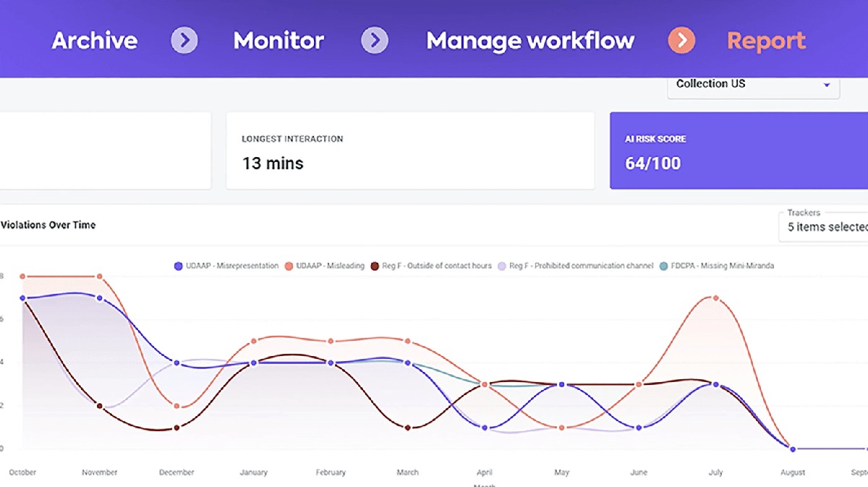Click the chevron icon after Archive
Image resolution: width=868 pixels, height=487 pixels.
(x=184, y=41)
